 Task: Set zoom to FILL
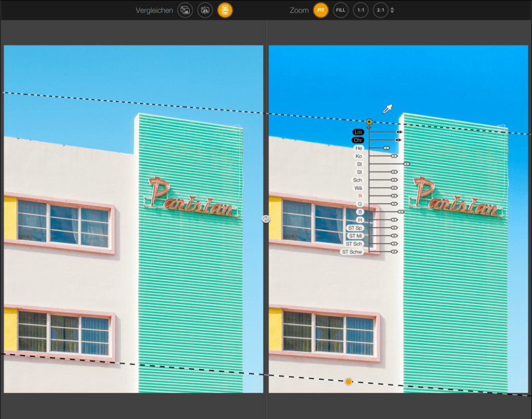(x=341, y=10)
